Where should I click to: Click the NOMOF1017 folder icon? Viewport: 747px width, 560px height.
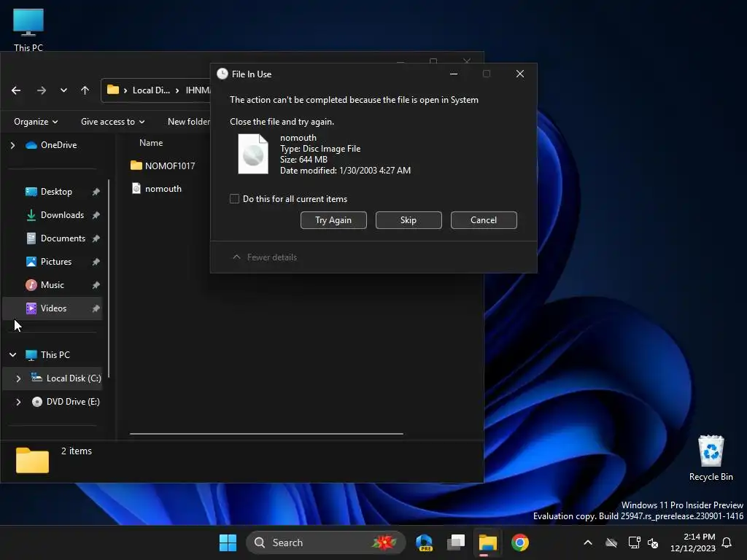coord(136,166)
